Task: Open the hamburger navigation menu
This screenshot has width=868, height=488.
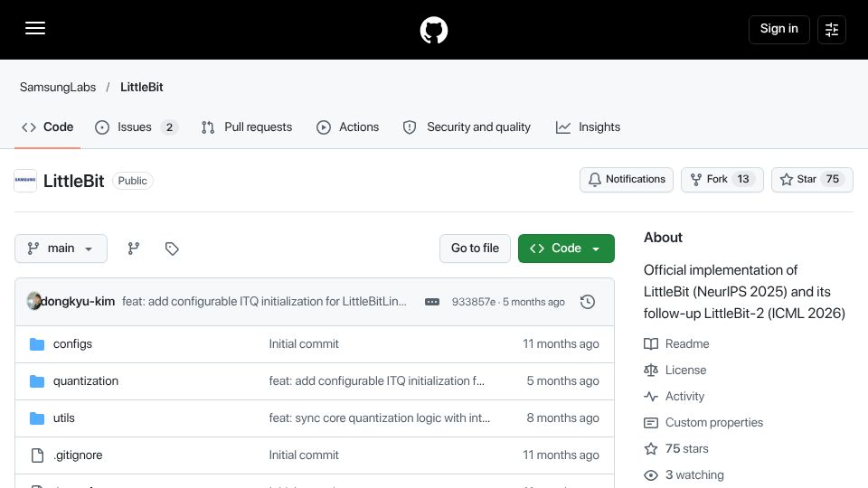Action: (35, 28)
